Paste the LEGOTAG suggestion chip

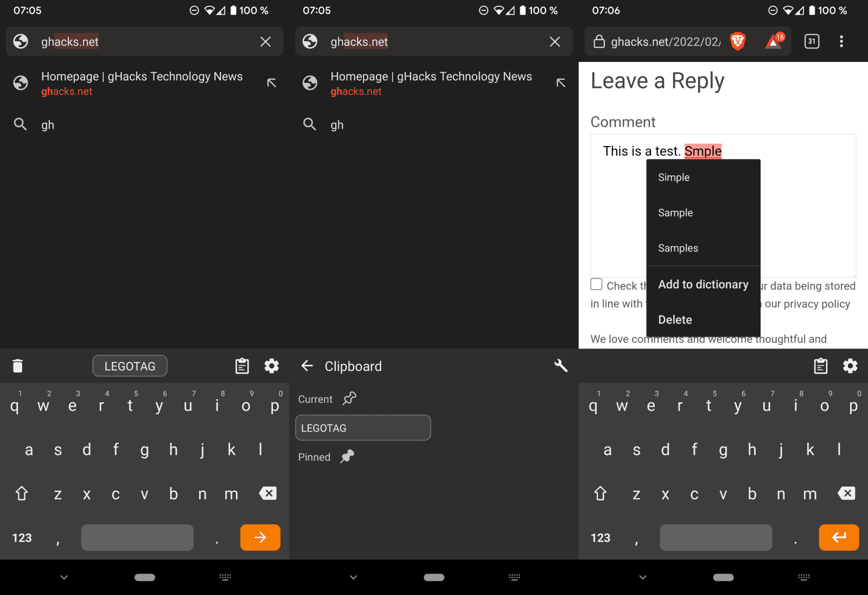click(130, 366)
